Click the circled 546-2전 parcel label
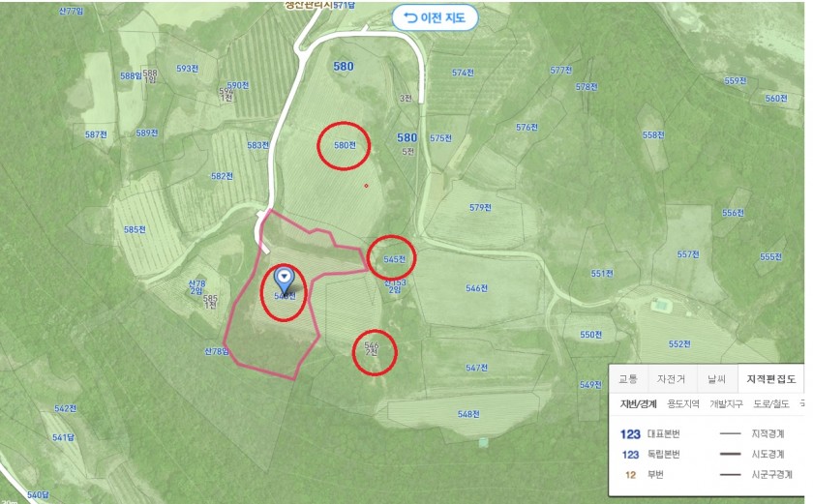Viewport: 813px width, 504px height. 372,348
